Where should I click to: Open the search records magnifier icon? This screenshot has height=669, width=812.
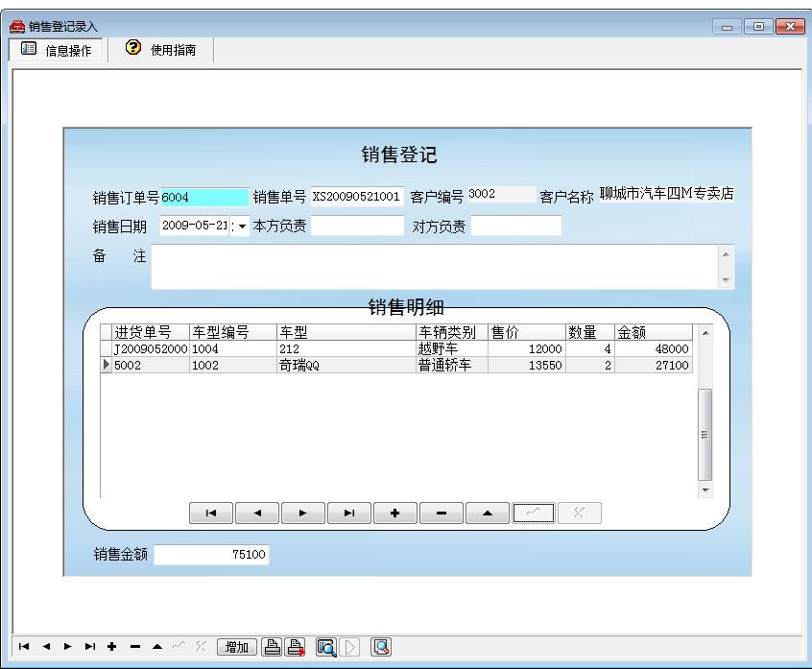(326, 647)
